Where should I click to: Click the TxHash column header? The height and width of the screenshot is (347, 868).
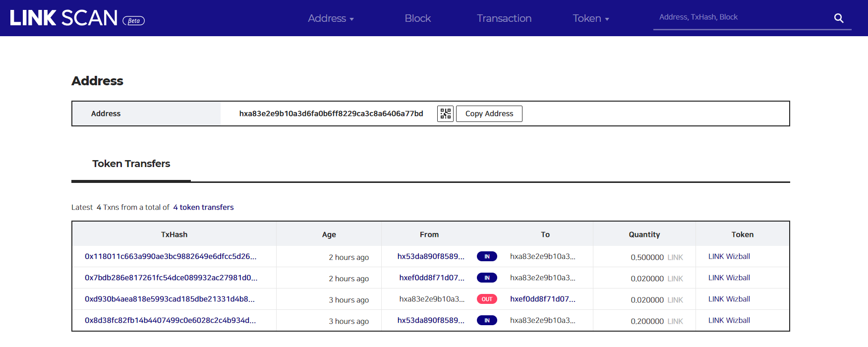point(174,234)
